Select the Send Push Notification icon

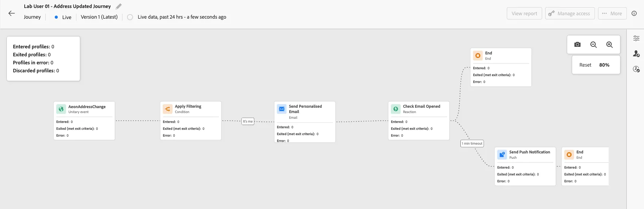pos(502,155)
